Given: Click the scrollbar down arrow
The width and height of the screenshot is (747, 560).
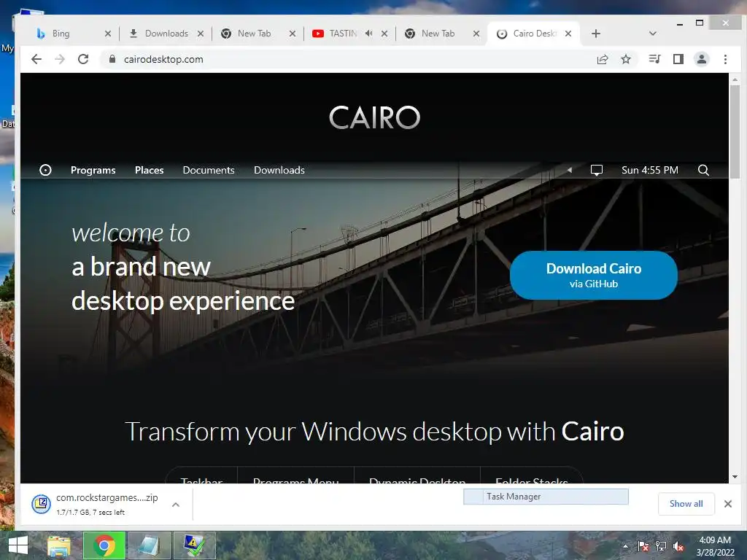Looking at the screenshot, I should coord(735,477).
